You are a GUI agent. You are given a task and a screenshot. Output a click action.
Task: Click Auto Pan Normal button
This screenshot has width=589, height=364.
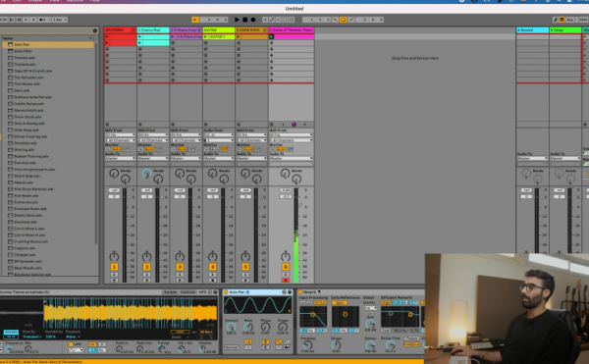point(231,347)
